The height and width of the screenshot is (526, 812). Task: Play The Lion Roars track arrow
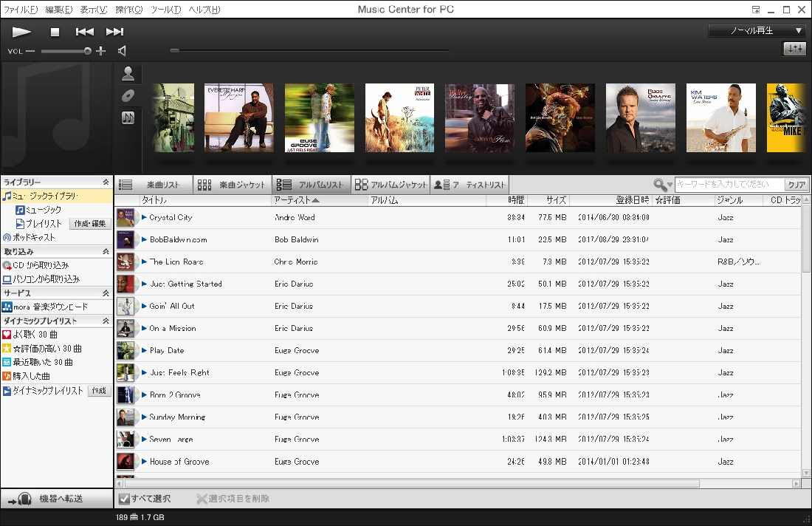coord(144,262)
